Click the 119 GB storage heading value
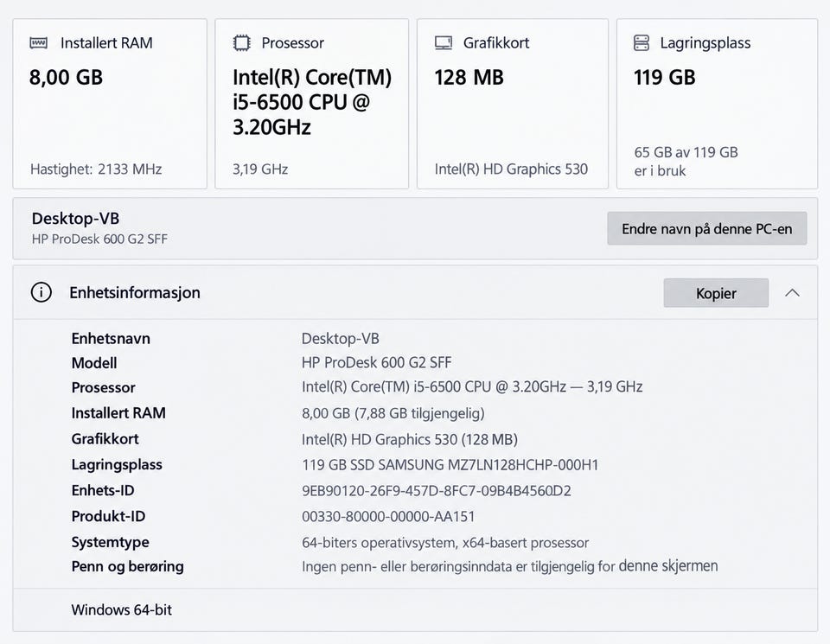 (664, 77)
